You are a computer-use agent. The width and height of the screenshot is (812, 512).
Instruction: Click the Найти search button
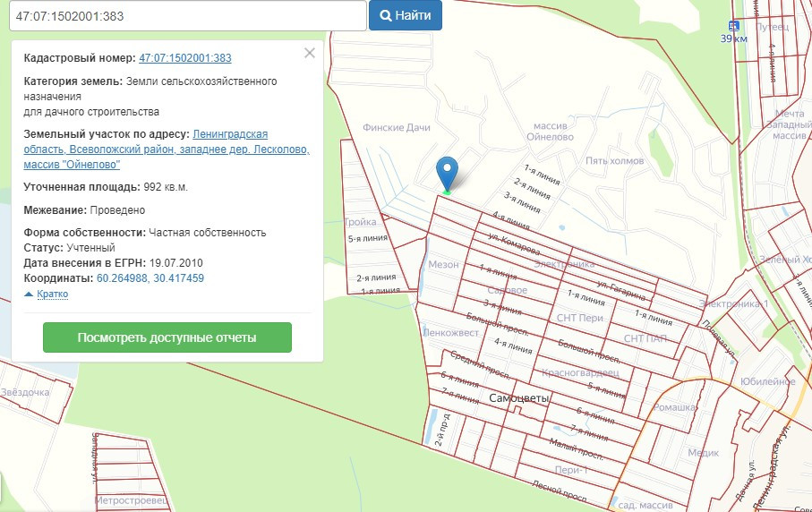click(406, 15)
